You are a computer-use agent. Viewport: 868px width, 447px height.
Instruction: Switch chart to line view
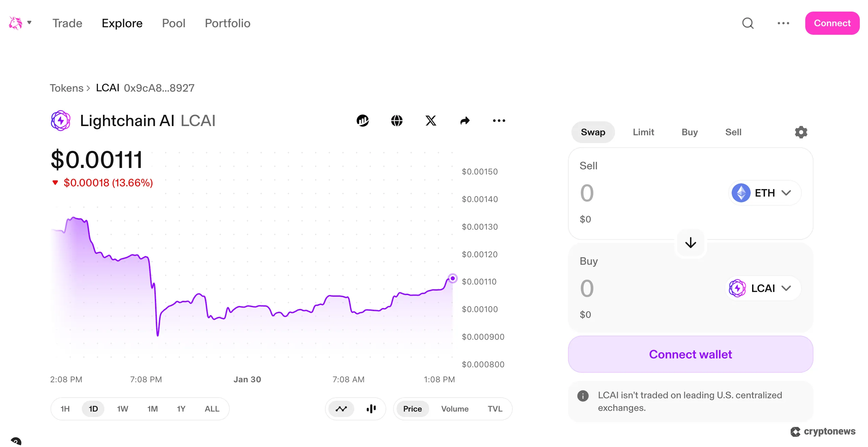(341, 409)
